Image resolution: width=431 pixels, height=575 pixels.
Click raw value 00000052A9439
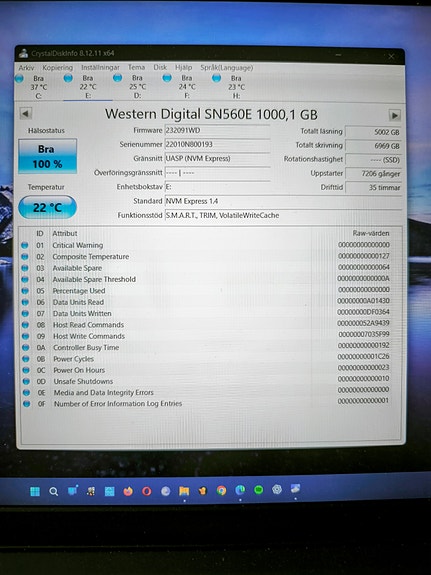(363, 323)
